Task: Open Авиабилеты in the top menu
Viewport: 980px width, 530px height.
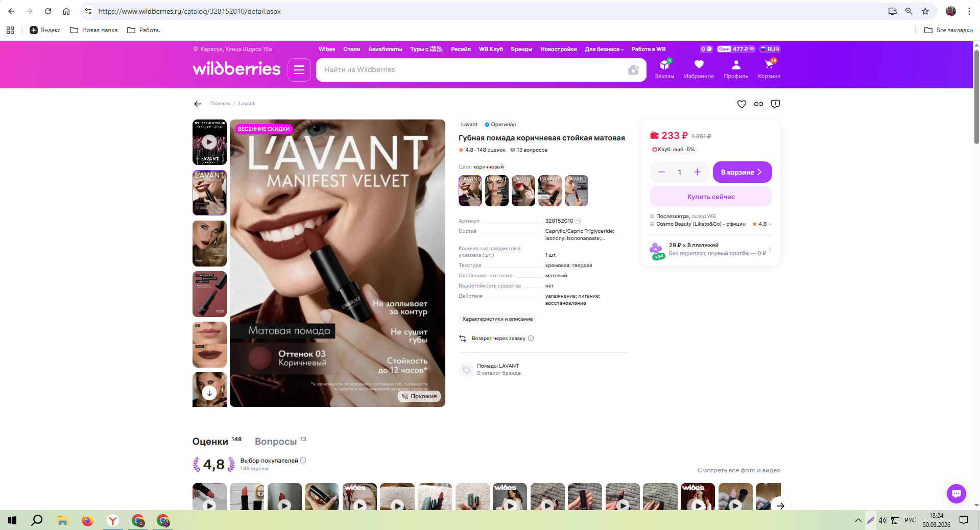Action: pos(385,50)
